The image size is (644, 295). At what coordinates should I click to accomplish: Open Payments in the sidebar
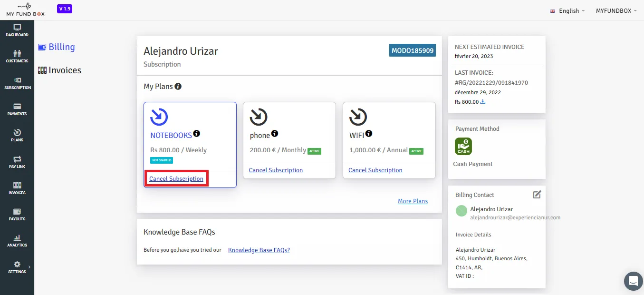pos(17,109)
